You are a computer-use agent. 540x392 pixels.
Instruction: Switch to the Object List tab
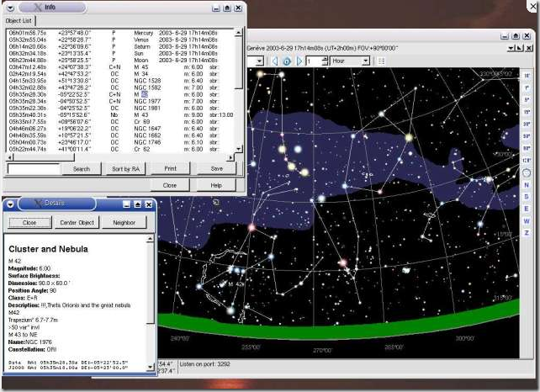coord(19,21)
